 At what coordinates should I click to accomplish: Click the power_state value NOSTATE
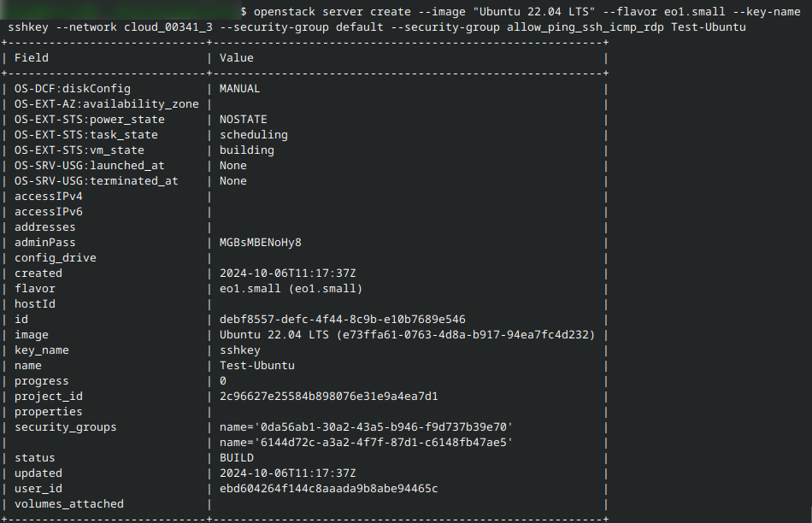pyautogui.click(x=243, y=120)
